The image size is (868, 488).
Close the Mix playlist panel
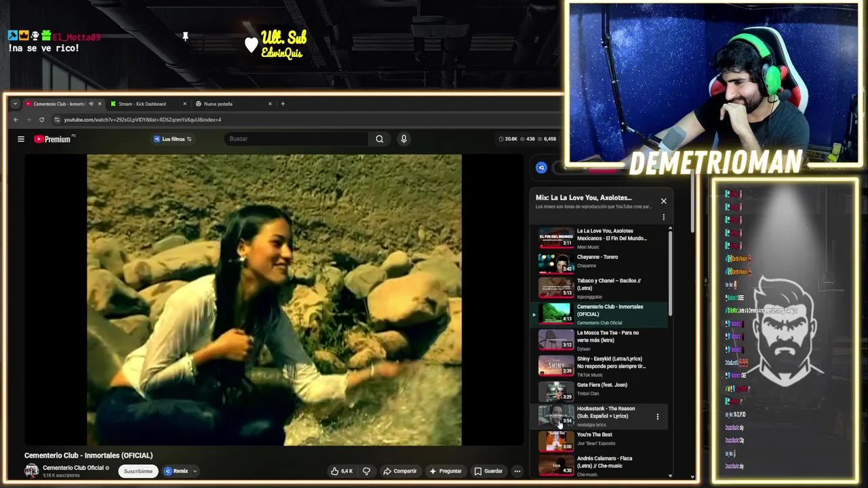click(664, 201)
